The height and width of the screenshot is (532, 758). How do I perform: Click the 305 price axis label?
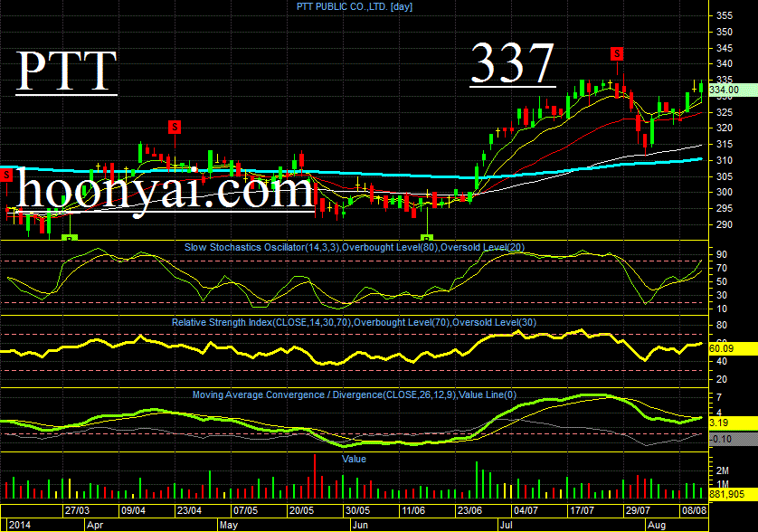725,176
